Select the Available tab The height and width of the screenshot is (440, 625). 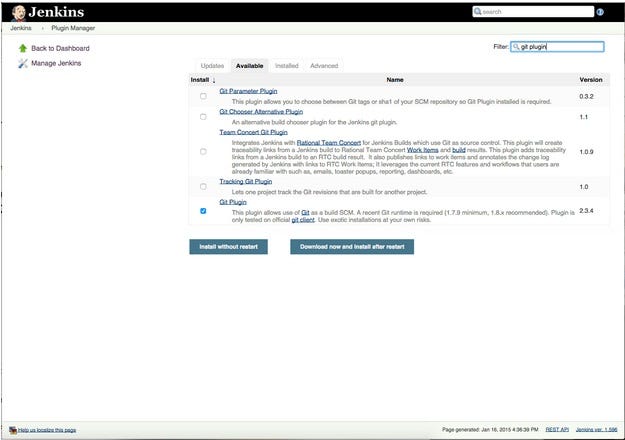(x=250, y=66)
